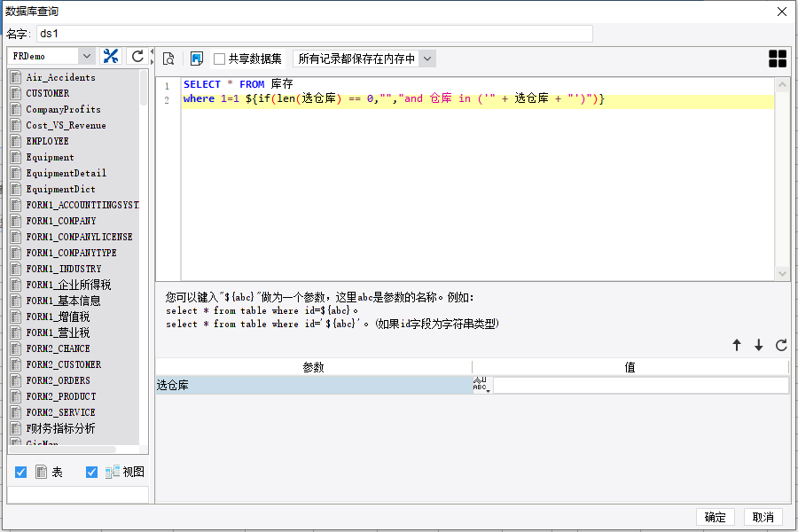Click SQL line 2 where clause
Viewport: 798px width, 532px height.
pyautogui.click(x=394, y=98)
